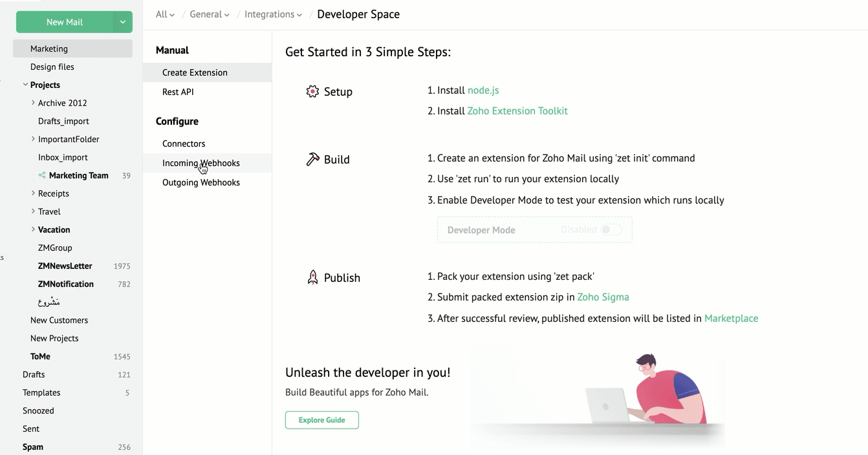Select Incoming Webhooks in Configure menu
868x455 pixels.
click(x=201, y=163)
